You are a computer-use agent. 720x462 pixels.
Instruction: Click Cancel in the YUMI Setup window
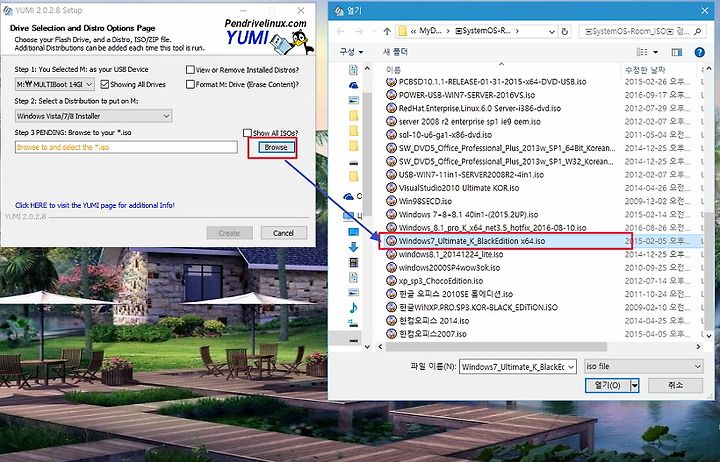[283, 233]
